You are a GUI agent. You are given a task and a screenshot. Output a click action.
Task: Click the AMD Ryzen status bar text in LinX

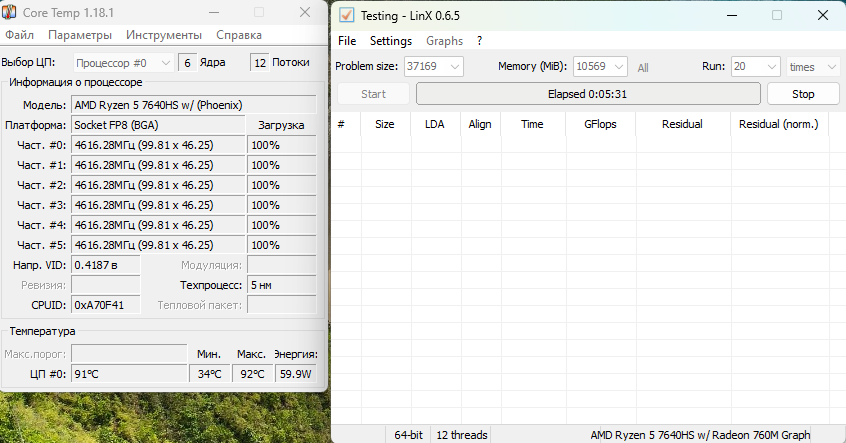(x=700, y=434)
